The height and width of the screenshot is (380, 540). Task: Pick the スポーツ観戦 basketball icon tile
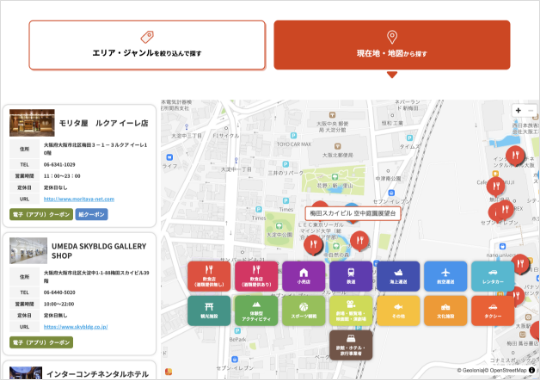pos(303,310)
